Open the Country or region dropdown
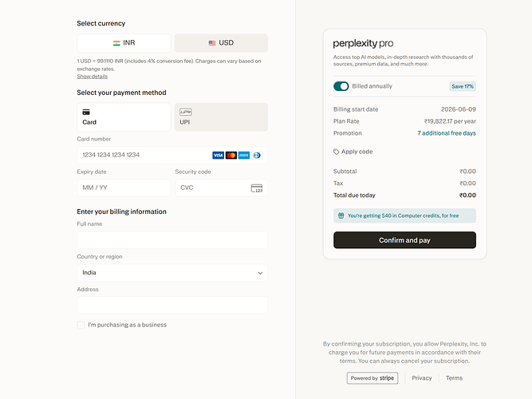Image resolution: width=532 pixels, height=399 pixels. [x=172, y=273]
